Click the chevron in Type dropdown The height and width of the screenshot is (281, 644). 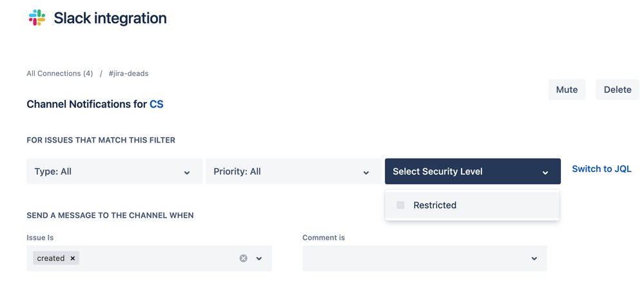(x=187, y=173)
